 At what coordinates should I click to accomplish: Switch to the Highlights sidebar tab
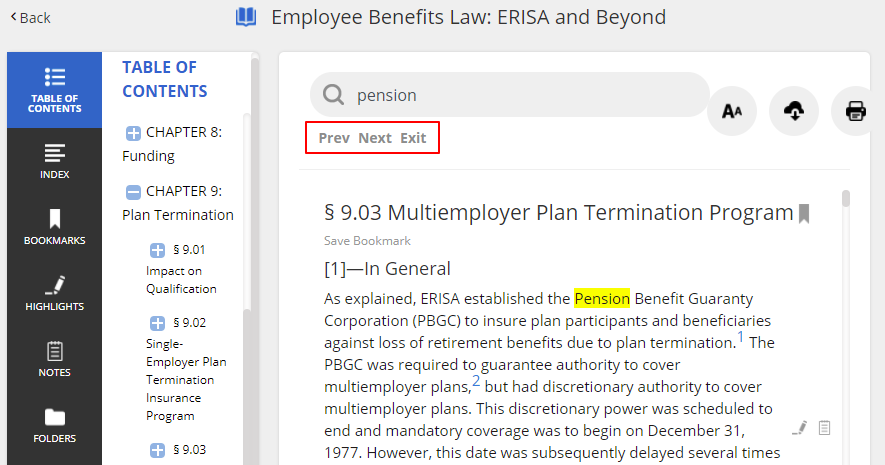[54, 292]
